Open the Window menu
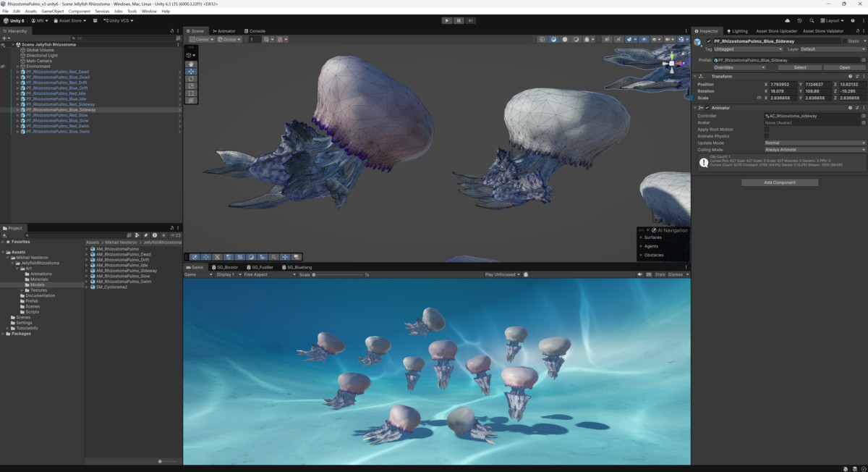This screenshot has height=472, width=868. [149, 12]
